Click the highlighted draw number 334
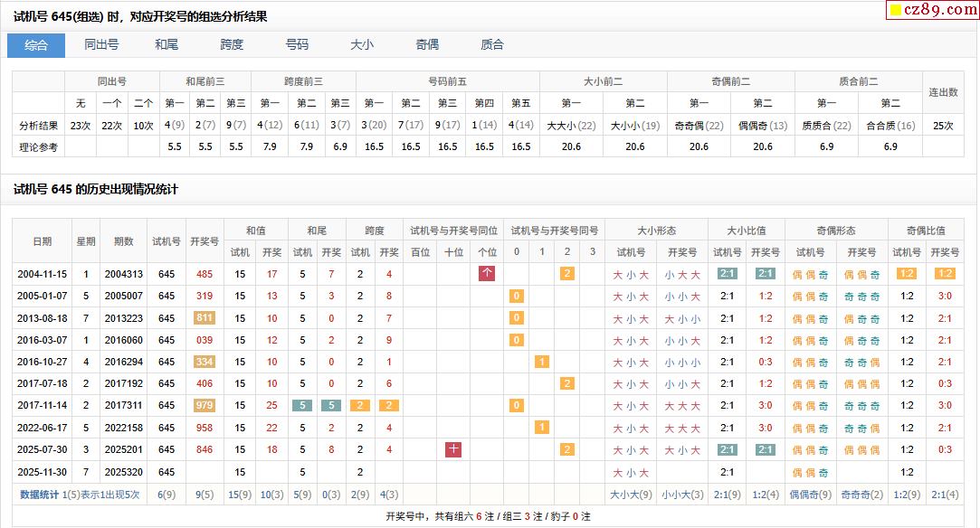 tap(205, 362)
